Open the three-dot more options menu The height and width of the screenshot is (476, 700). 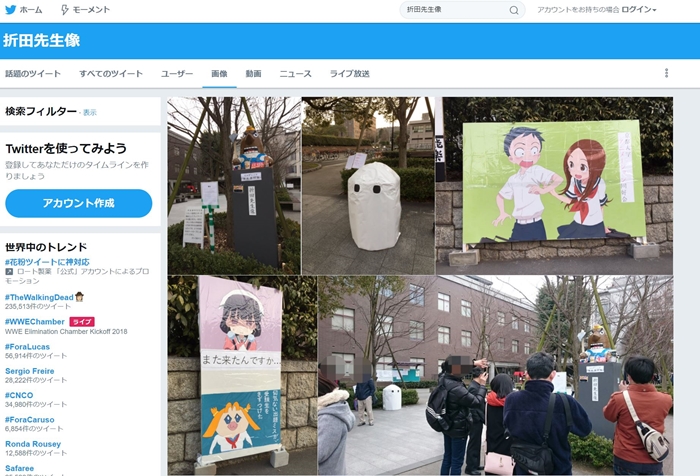coord(666,73)
